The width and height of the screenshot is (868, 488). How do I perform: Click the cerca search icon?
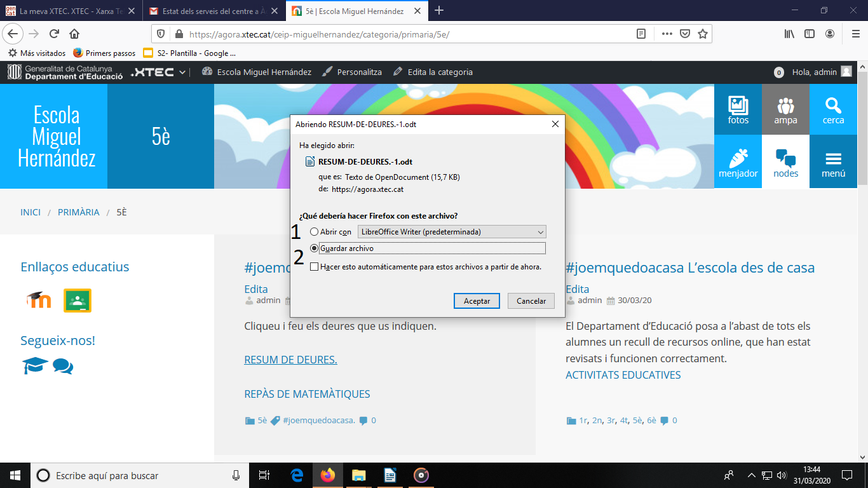tap(833, 110)
